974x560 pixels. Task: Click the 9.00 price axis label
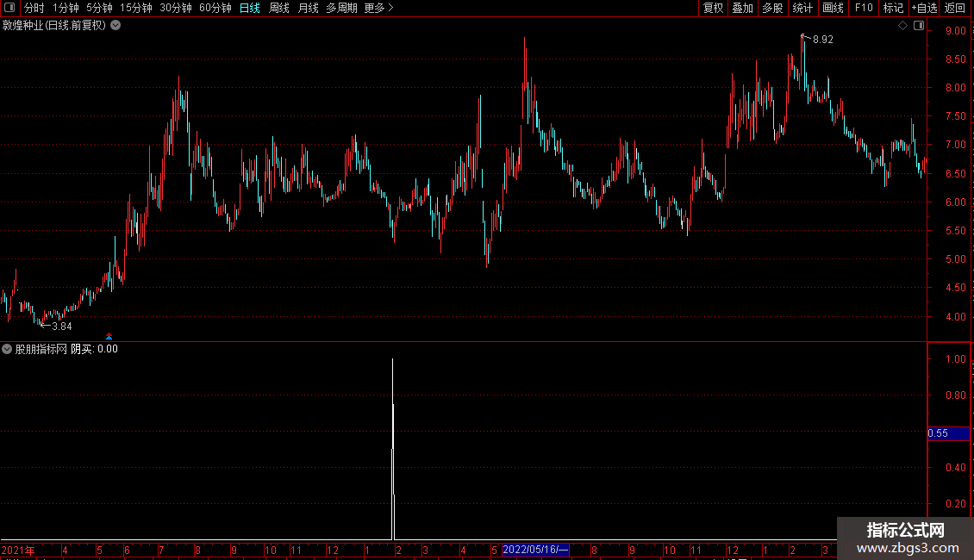pos(956,30)
